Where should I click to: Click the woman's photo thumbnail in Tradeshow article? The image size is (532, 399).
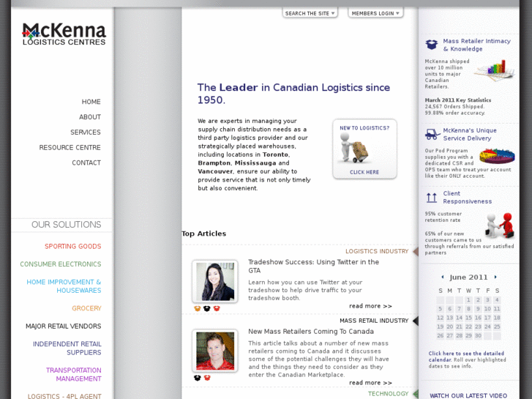point(214,282)
